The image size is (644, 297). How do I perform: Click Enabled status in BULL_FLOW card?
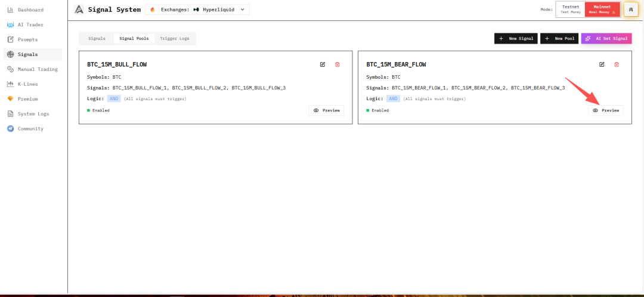98,110
